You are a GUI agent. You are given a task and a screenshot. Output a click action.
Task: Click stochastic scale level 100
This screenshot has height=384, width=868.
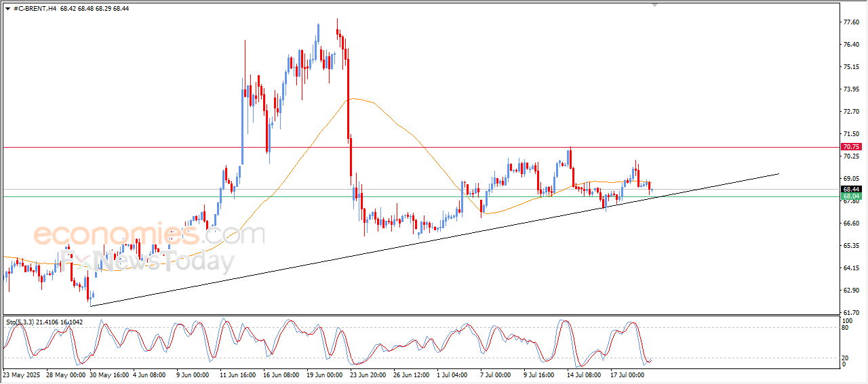(x=847, y=320)
